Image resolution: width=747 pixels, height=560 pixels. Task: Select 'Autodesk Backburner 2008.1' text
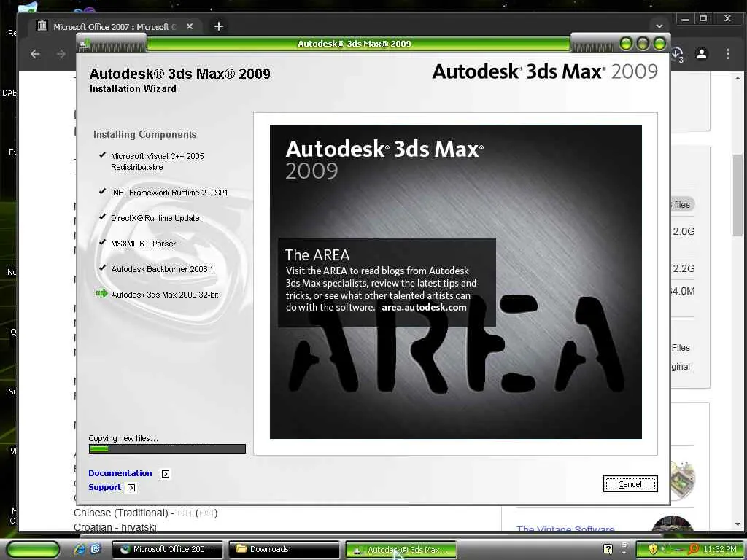coord(162,269)
